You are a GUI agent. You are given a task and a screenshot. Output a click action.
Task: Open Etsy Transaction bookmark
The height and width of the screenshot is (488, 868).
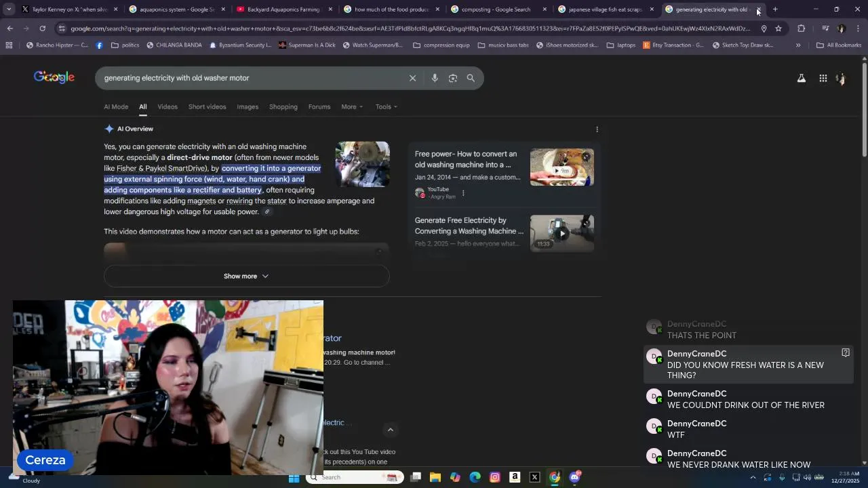[x=673, y=45]
